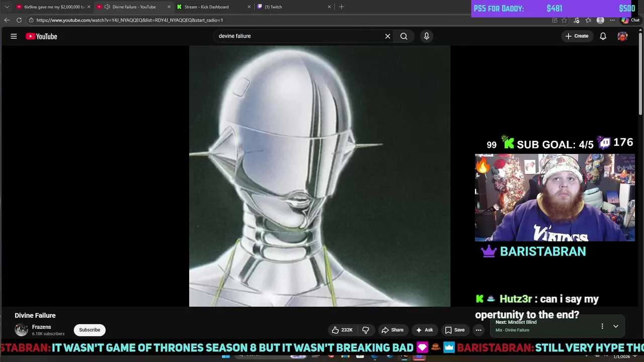Reload the current page
The width and height of the screenshot is (644, 362).
click(x=19, y=20)
